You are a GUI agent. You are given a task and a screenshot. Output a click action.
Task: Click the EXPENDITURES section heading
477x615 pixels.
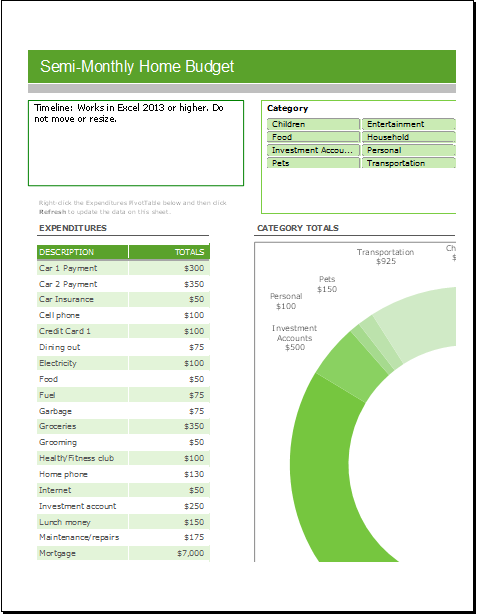(73, 228)
